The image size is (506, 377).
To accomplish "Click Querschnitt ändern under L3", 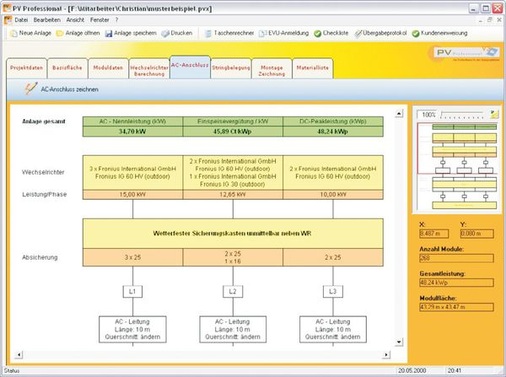I will coord(333,337).
